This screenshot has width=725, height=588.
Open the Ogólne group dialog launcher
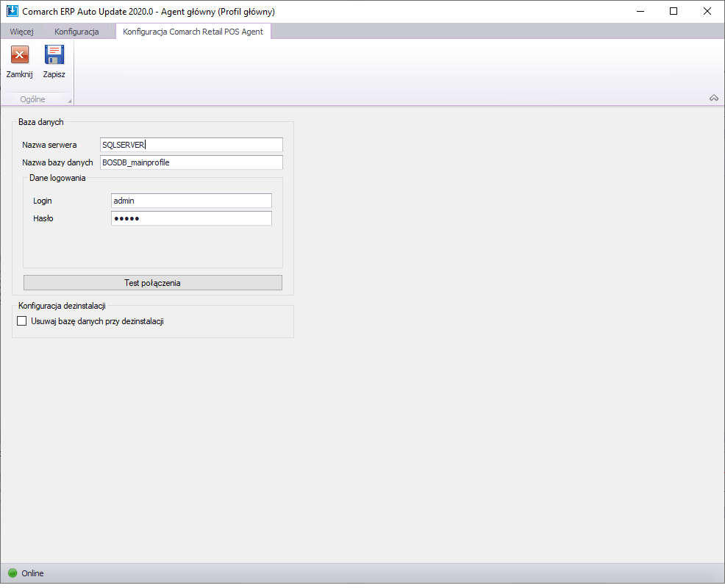70,101
